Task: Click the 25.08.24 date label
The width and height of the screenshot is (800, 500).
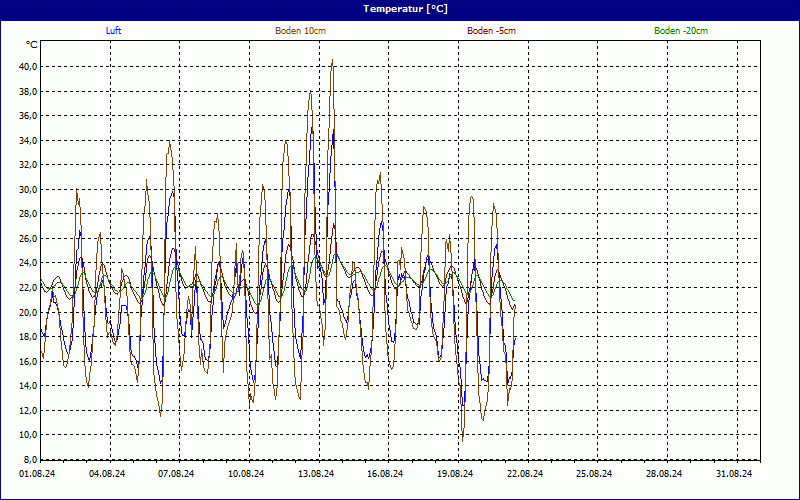Action: 594,474
